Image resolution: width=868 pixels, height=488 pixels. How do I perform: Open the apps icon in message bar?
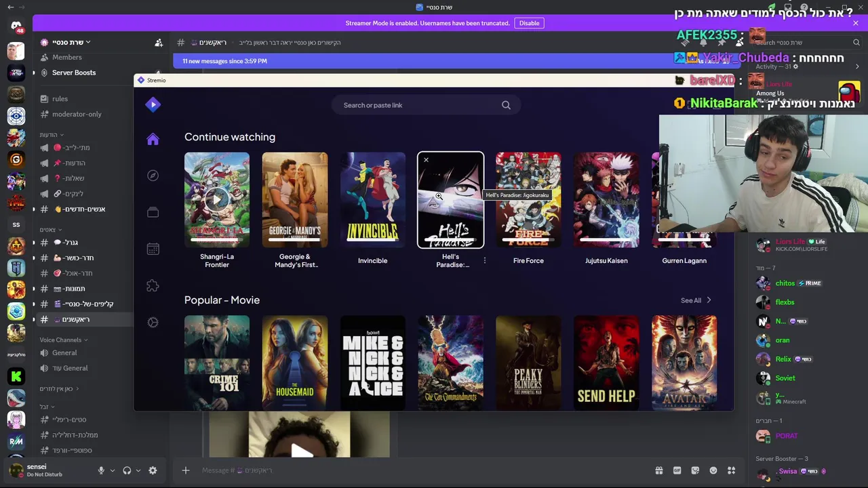(731, 470)
